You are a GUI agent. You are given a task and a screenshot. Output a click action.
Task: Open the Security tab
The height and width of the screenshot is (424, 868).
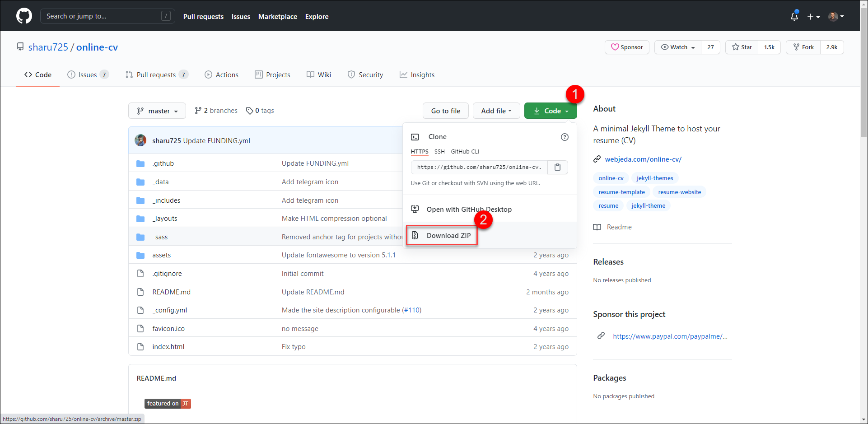[x=365, y=75]
